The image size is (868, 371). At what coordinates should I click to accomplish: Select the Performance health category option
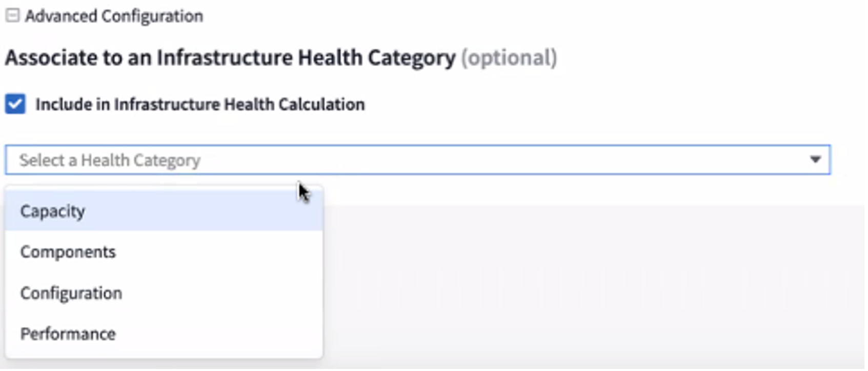[68, 334]
